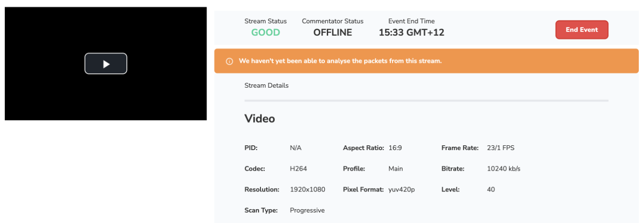Click the PID value N/A
Viewport: 644px width, 223px height.
296,148
